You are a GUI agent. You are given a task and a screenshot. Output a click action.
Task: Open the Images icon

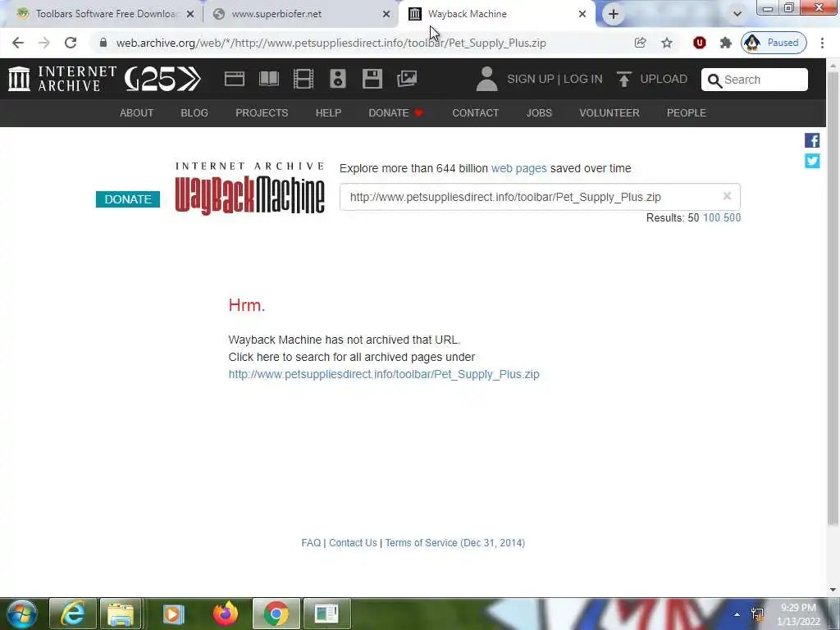pos(407,79)
